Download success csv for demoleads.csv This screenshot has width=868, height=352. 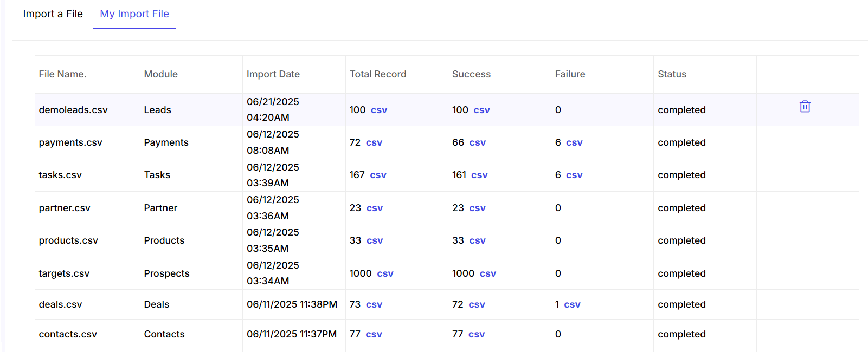(482, 110)
